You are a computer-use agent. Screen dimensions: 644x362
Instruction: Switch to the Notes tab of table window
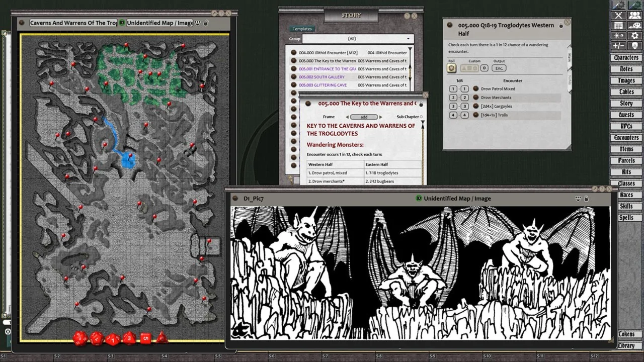[x=570, y=79]
